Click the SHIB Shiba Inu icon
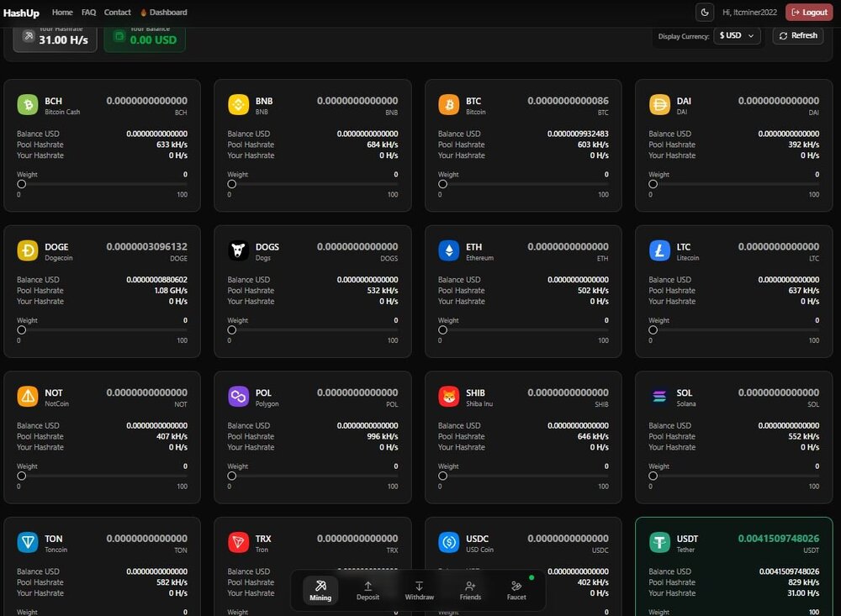Image resolution: width=841 pixels, height=616 pixels. click(x=449, y=396)
